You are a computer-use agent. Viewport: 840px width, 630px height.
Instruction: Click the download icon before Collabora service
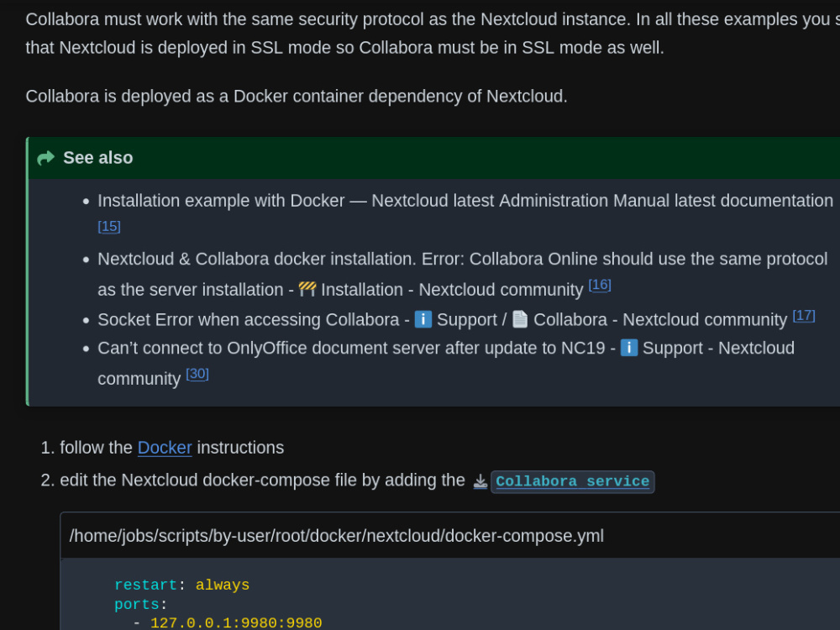(480, 481)
